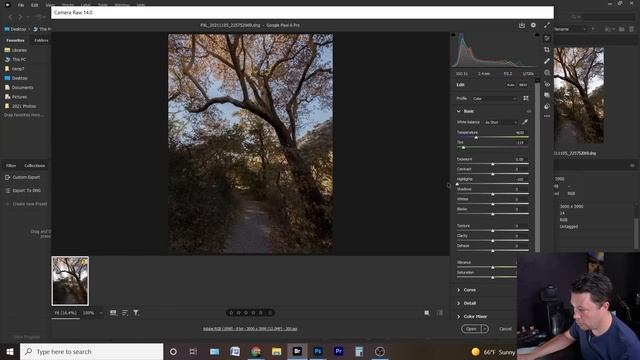Viewport: 640px width, 360px height.
Task: Click the Whites slider
Action: tap(493, 204)
